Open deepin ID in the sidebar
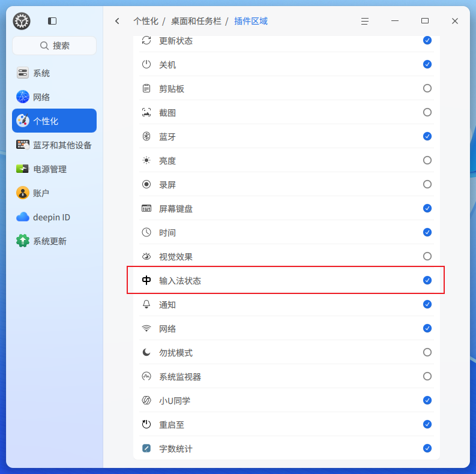The width and height of the screenshot is (476, 474). coord(55,217)
